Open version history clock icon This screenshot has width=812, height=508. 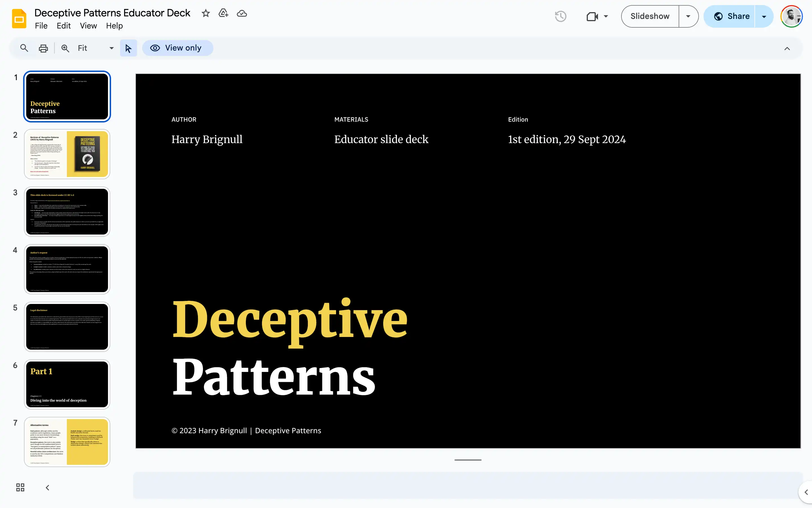pyautogui.click(x=560, y=16)
